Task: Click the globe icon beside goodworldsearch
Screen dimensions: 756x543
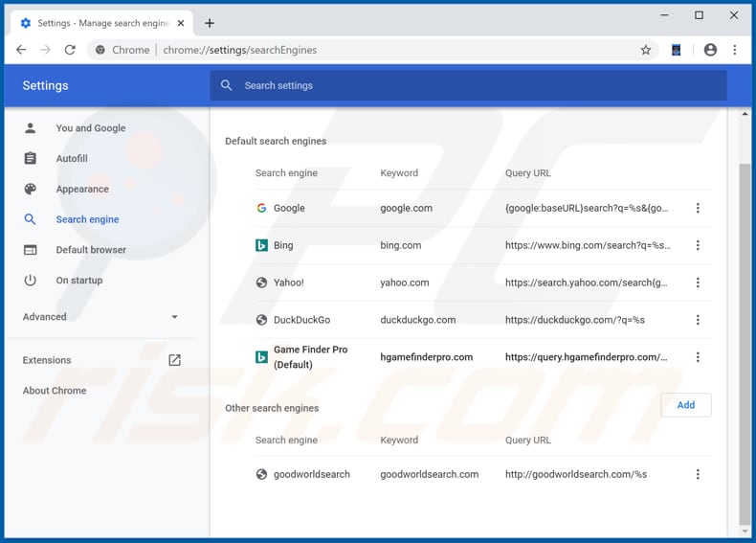Action: [x=261, y=474]
